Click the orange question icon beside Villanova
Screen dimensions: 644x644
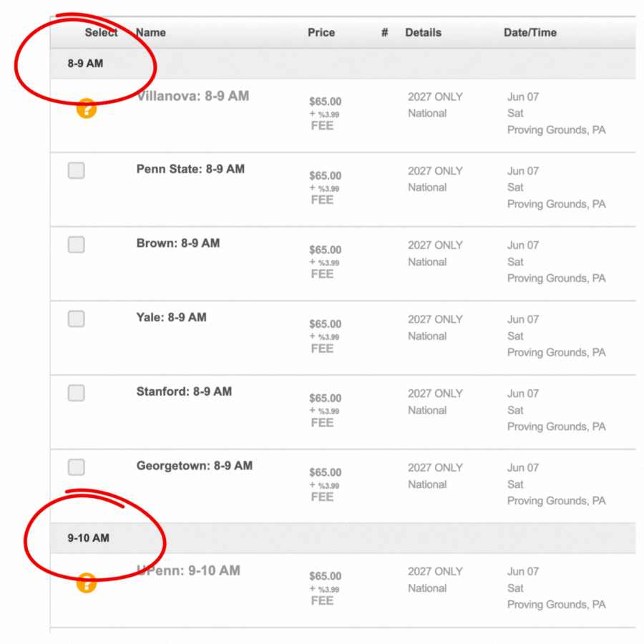(87, 109)
